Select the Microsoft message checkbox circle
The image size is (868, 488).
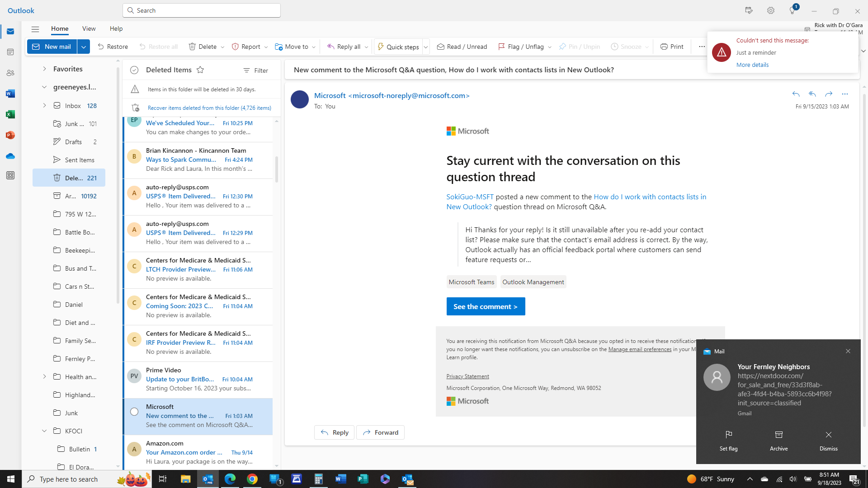pos(134,412)
